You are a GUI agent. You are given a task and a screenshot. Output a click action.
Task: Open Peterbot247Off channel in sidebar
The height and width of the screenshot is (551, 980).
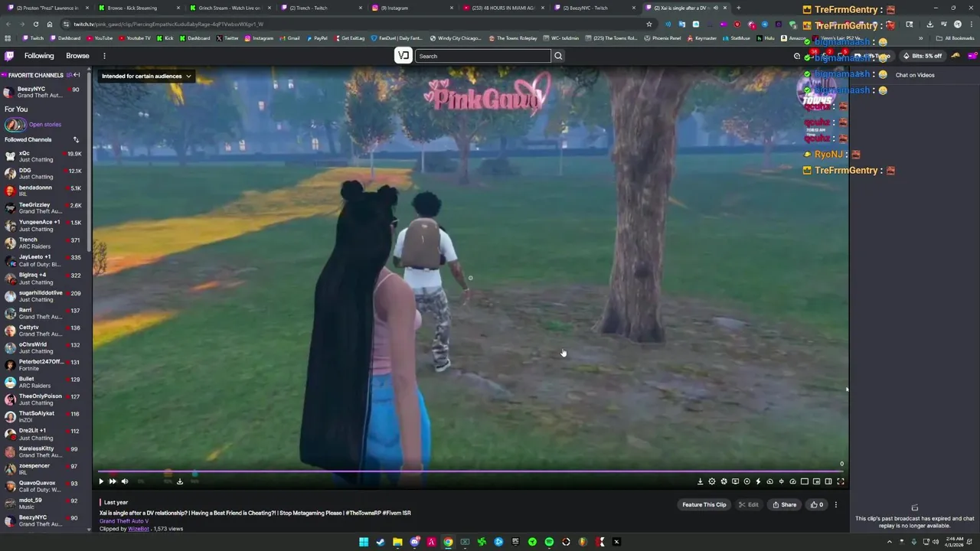[x=44, y=365]
